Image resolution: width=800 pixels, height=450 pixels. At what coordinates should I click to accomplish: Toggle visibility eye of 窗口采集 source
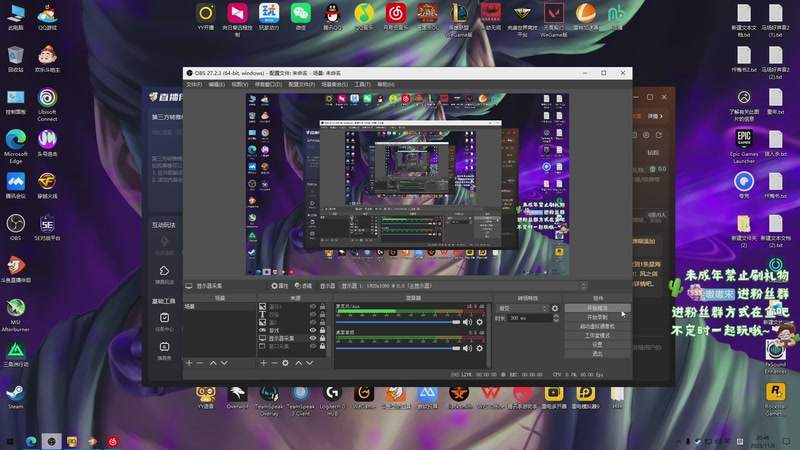pos(313,346)
